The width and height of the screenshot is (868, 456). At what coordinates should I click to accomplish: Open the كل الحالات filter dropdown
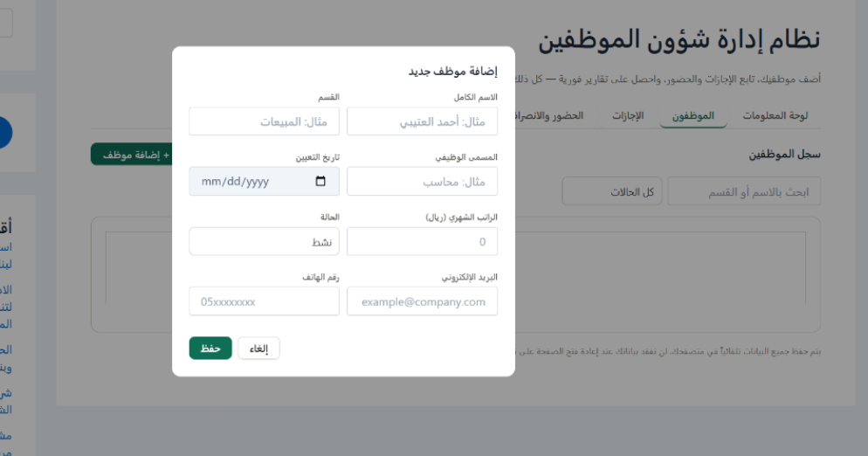611,191
